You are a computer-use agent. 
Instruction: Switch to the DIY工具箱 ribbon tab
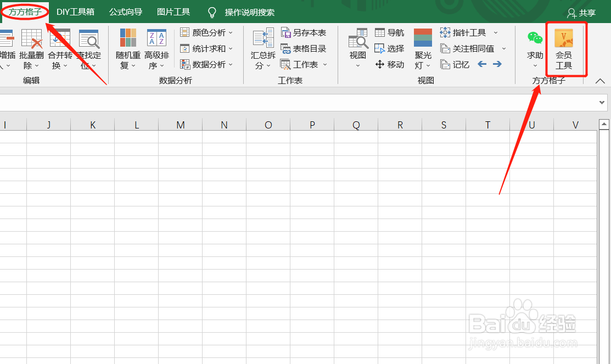(75, 11)
